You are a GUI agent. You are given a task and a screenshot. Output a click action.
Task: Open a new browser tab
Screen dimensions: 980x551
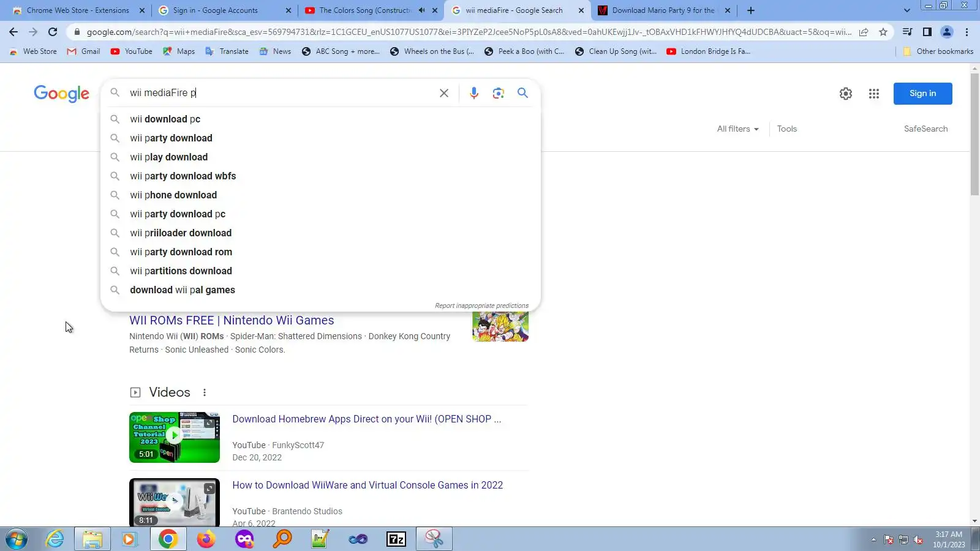point(751,10)
